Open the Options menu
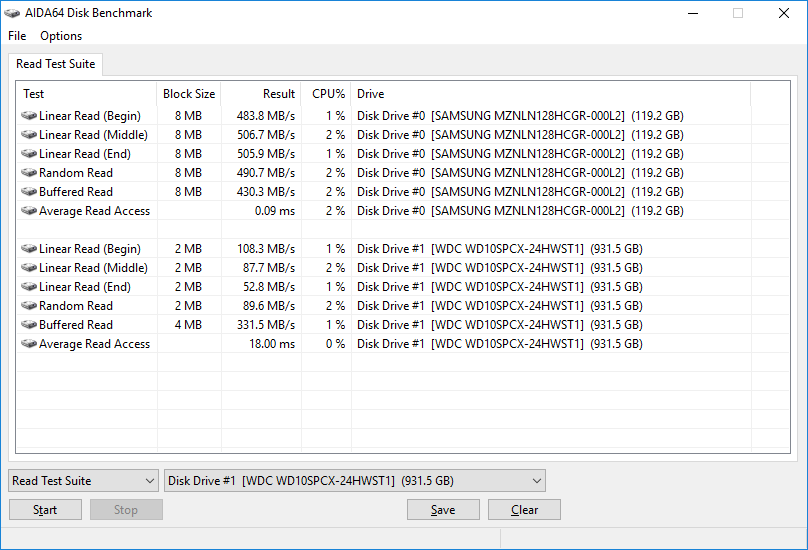 click(x=61, y=36)
